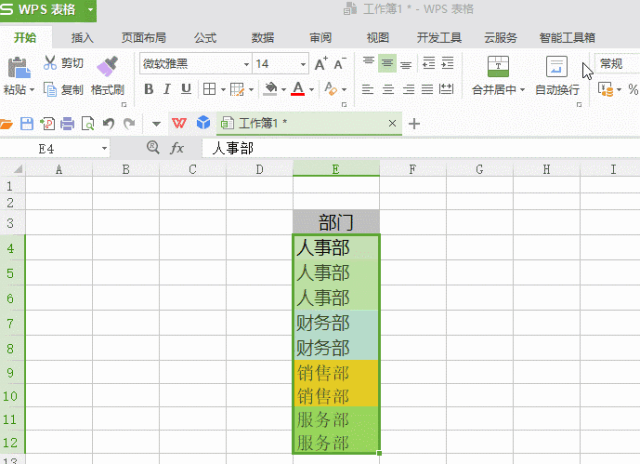
Task: Switch to the 数据 tab
Action: [x=262, y=38]
